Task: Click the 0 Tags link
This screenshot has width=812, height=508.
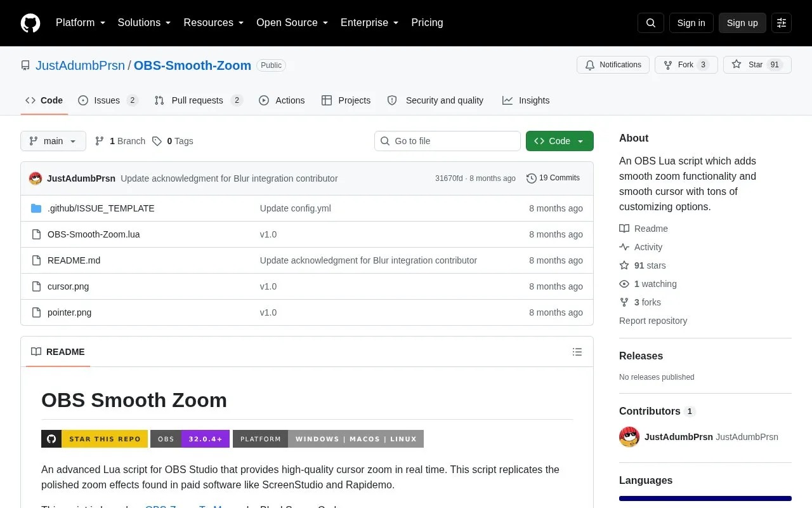Action: click(173, 141)
